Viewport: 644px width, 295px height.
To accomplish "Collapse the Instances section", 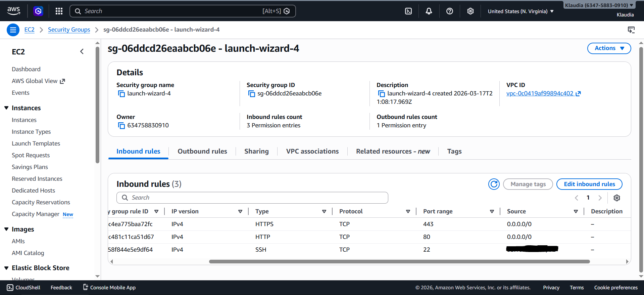I will [6, 108].
